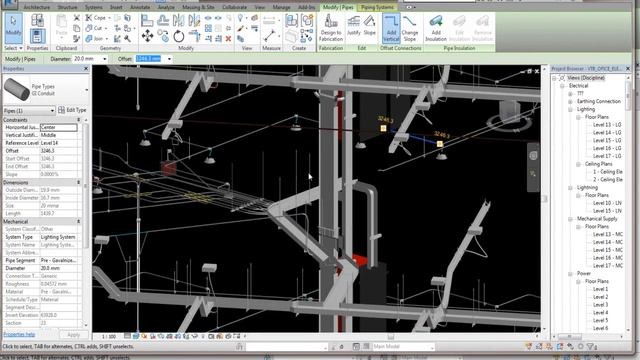Select Level 3 under Power floor plans
This screenshot has height=360, width=640.
pyautogui.click(x=600, y=304)
